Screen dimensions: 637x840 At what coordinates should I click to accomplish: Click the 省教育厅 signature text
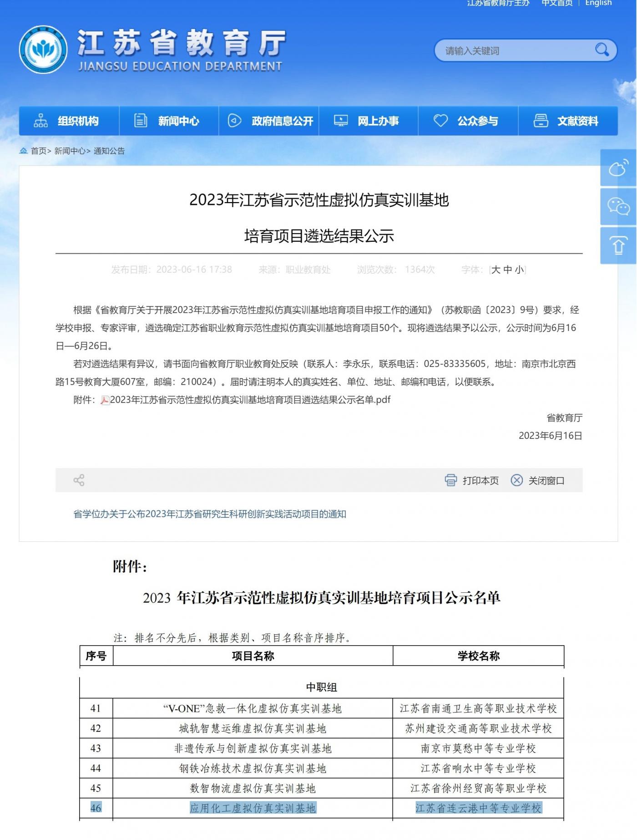point(564,418)
